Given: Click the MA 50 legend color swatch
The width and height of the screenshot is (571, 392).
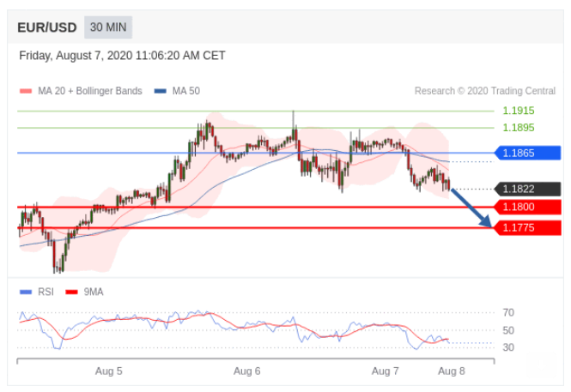Looking at the screenshot, I should [x=161, y=91].
